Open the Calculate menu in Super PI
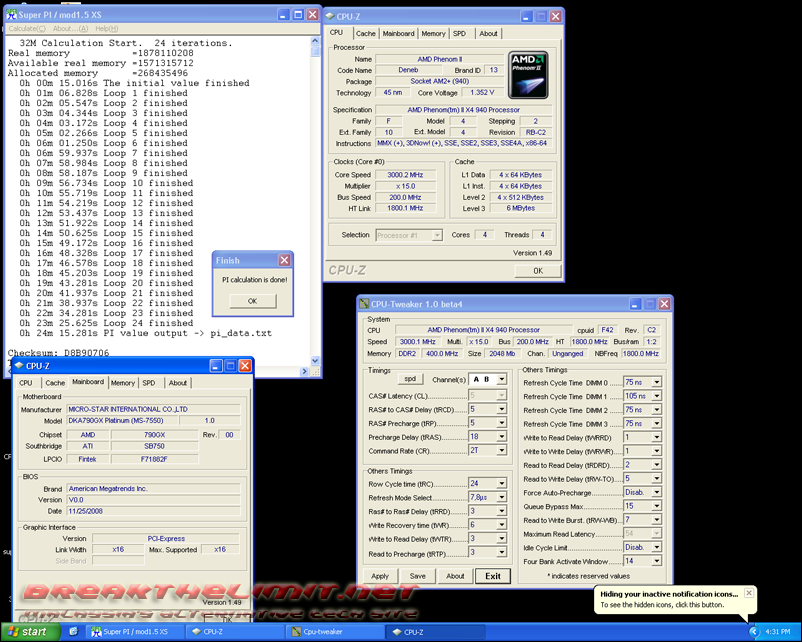Image resolution: width=802 pixels, height=642 pixels. 27,29
